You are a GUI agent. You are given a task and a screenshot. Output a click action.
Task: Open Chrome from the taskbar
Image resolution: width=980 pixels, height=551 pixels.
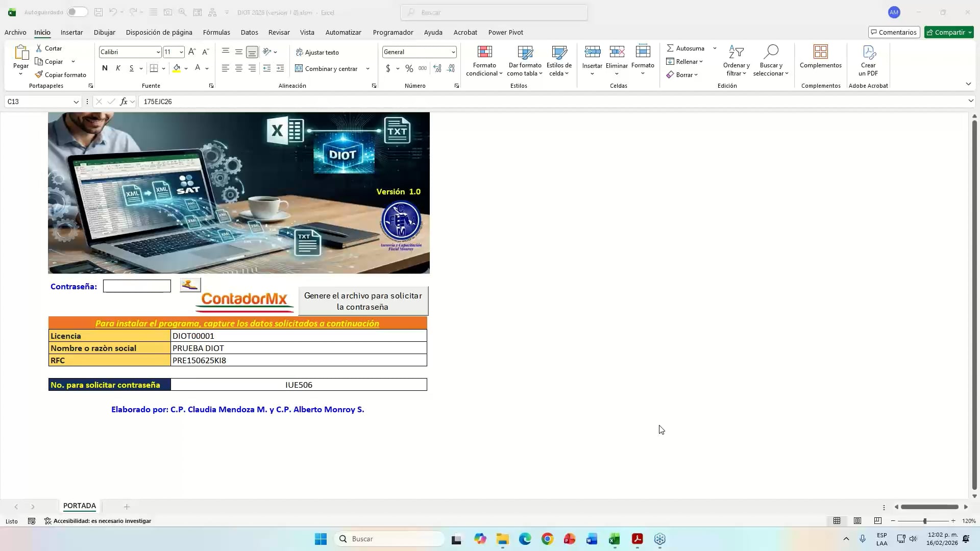click(547, 539)
